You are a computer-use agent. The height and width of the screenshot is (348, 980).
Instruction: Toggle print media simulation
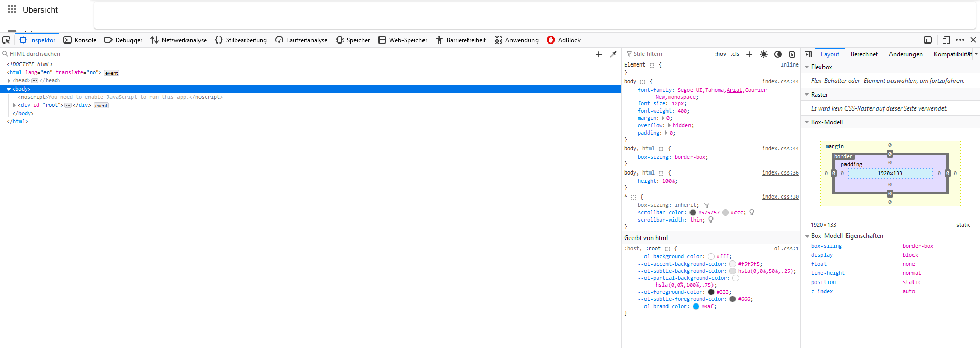tap(792, 54)
